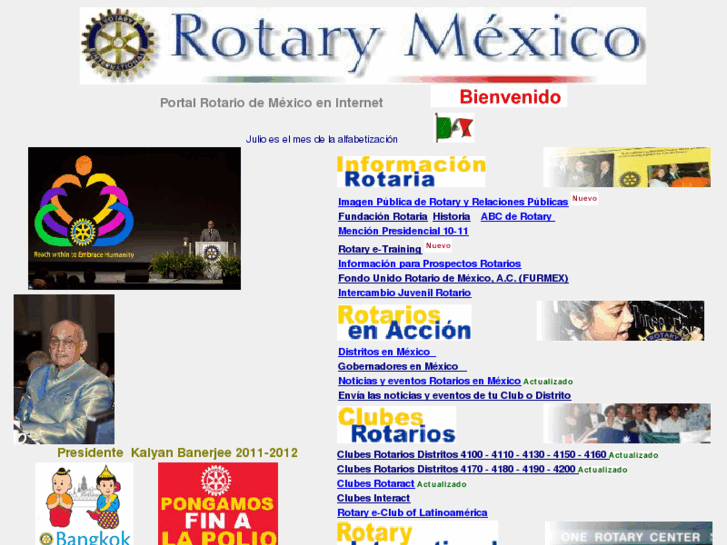This screenshot has width=727, height=545.
Task: Open Mención Presidencial 10-11
Action: pos(403,231)
